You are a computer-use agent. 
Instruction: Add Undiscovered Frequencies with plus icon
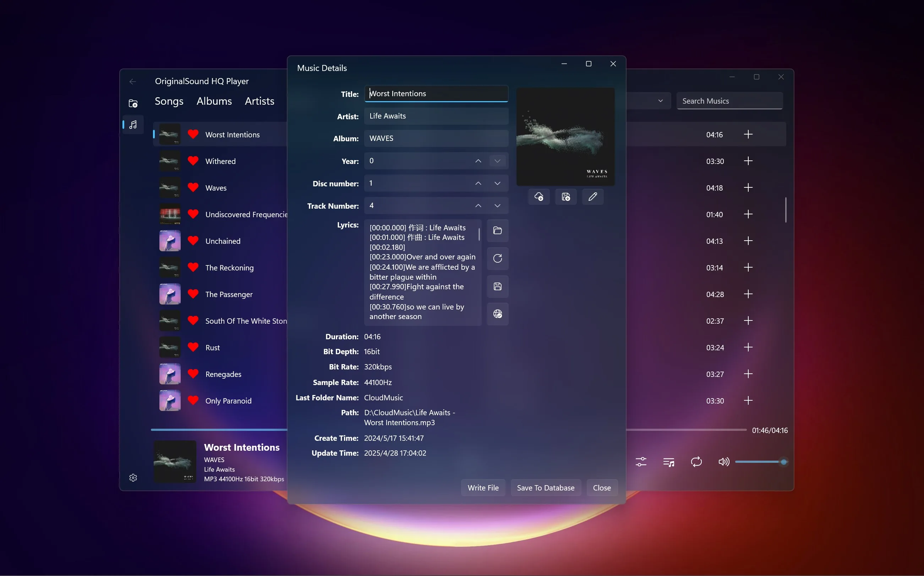pos(748,214)
